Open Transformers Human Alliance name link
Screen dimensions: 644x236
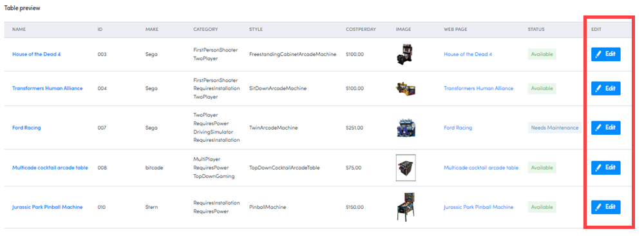(x=47, y=88)
